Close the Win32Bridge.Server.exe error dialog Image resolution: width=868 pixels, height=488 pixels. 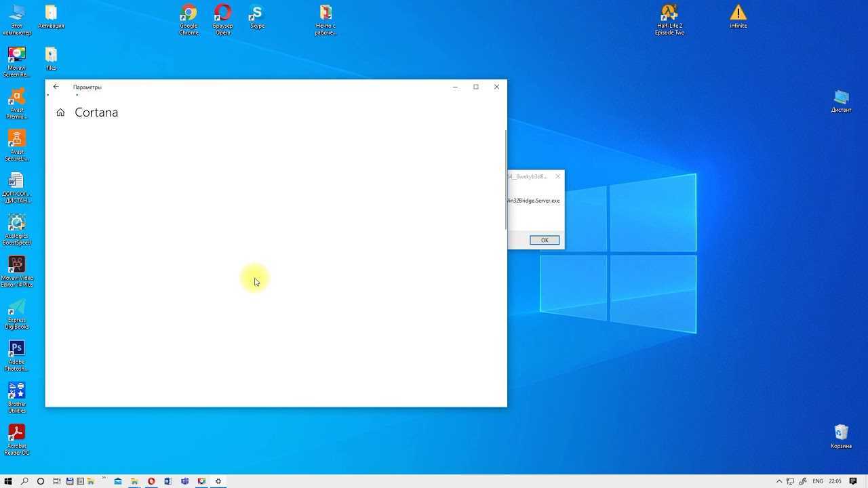pos(558,176)
